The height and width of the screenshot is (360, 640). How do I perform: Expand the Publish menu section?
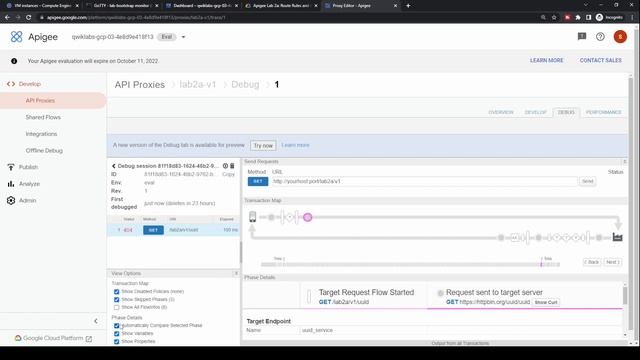28,167
